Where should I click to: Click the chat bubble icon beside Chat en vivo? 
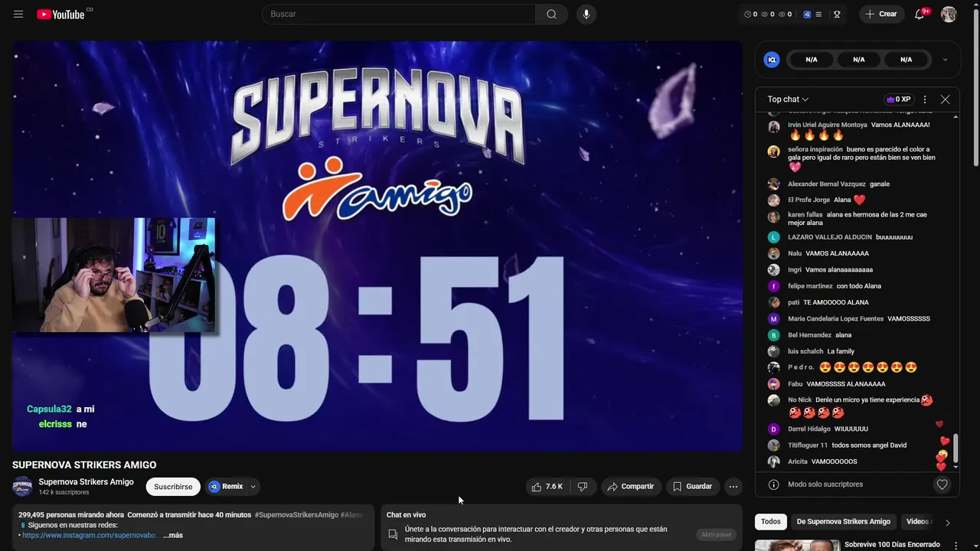393,534
